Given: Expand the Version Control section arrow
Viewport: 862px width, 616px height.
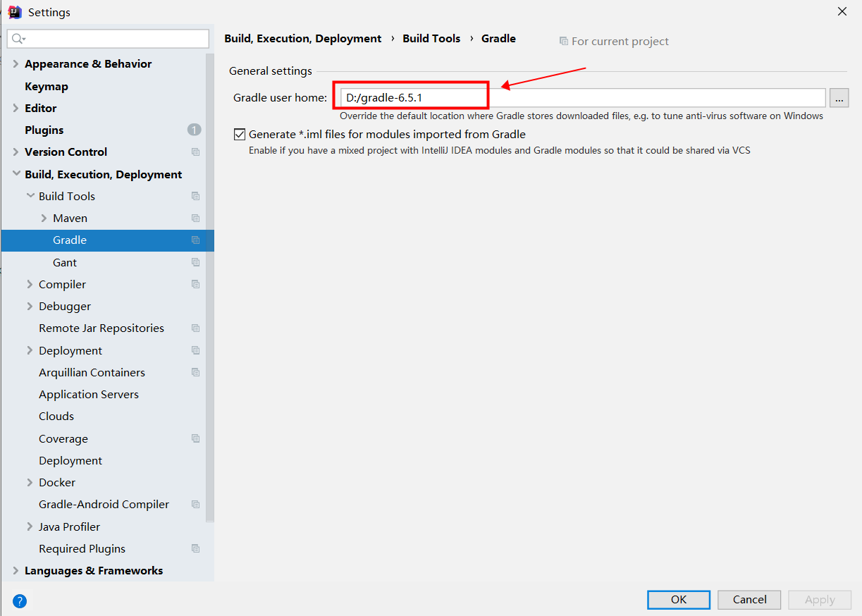Looking at the screenshot, I should point(16,152).
